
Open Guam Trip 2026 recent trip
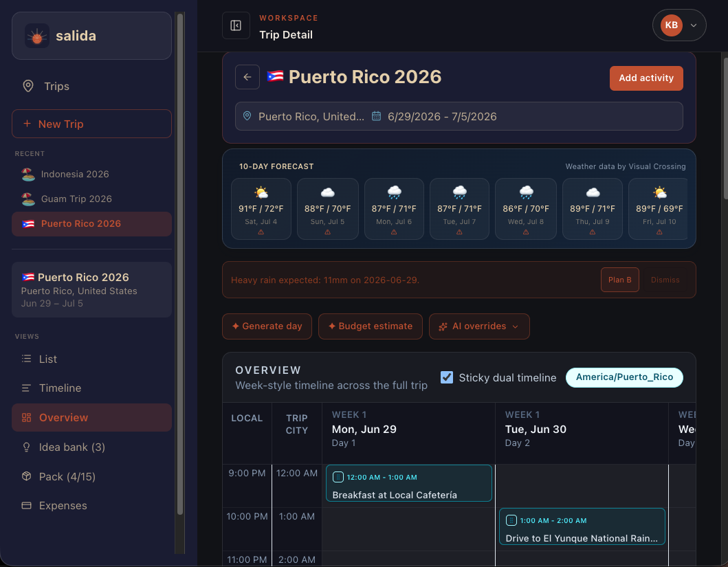coord(92,199)
